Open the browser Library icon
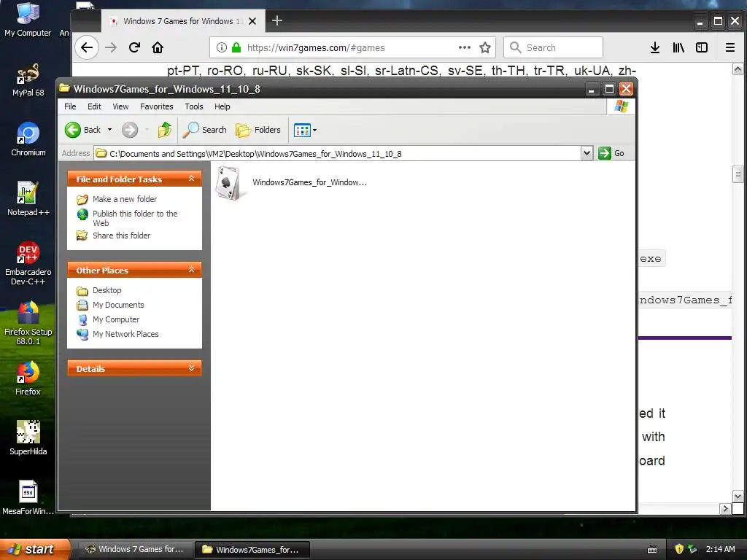This screenshot has height=560, width=747. pos(678,47)
